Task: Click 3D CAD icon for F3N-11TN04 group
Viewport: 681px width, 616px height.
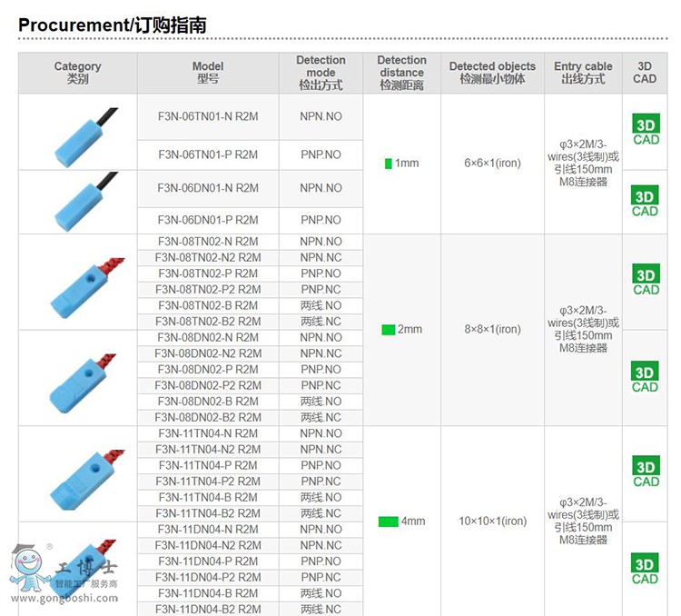Action: point(646,473)
